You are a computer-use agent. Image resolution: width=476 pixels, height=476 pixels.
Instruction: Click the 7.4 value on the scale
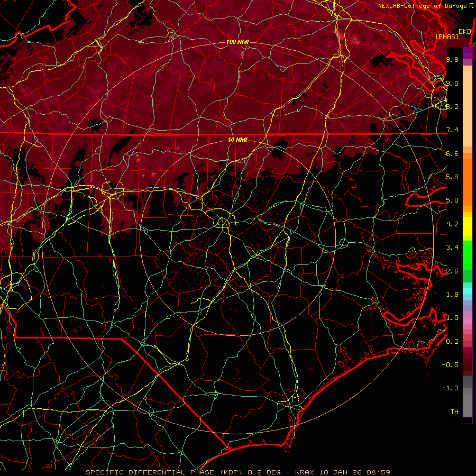click(452, 130)
